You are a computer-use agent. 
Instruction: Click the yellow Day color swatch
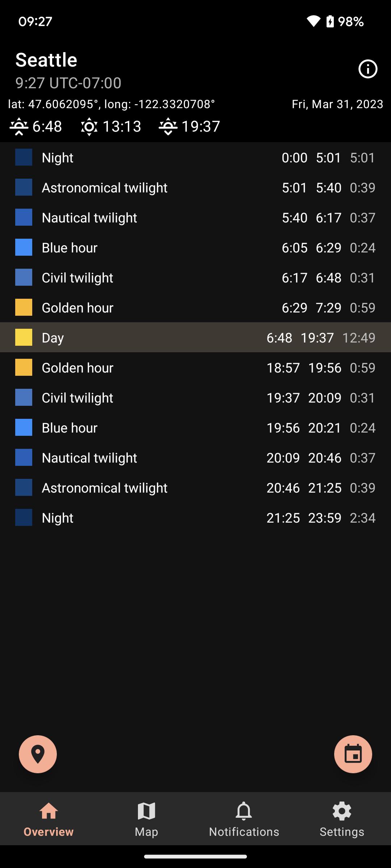(x=24, y=337)
